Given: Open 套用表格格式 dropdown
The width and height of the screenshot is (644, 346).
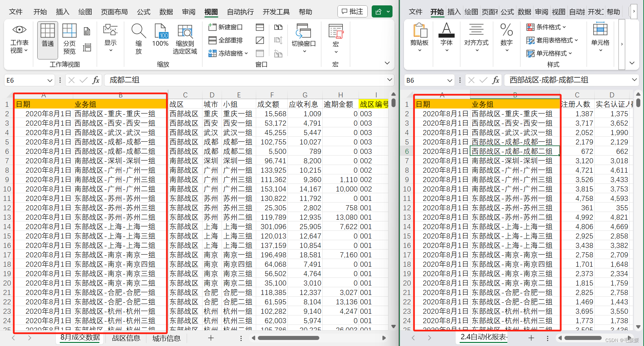Looking at the screenshot, I should [552, 40].
